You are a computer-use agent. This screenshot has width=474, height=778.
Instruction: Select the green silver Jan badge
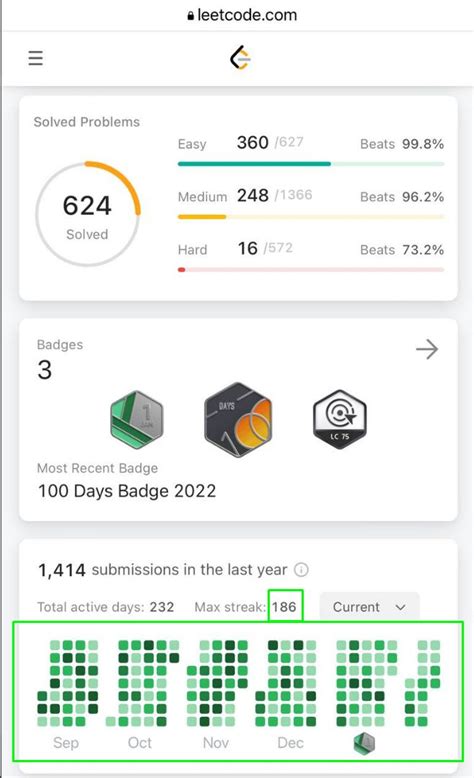[136, 420]
